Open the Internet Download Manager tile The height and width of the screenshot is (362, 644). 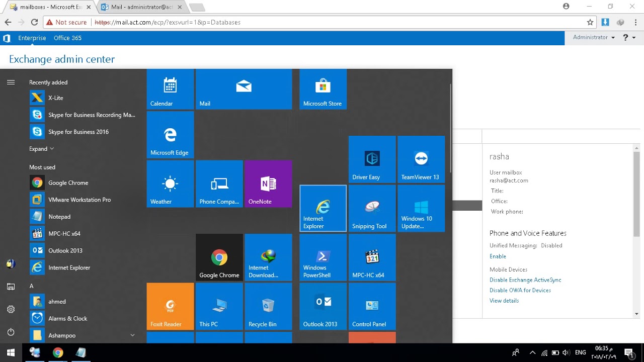click(x=268, y=257)
